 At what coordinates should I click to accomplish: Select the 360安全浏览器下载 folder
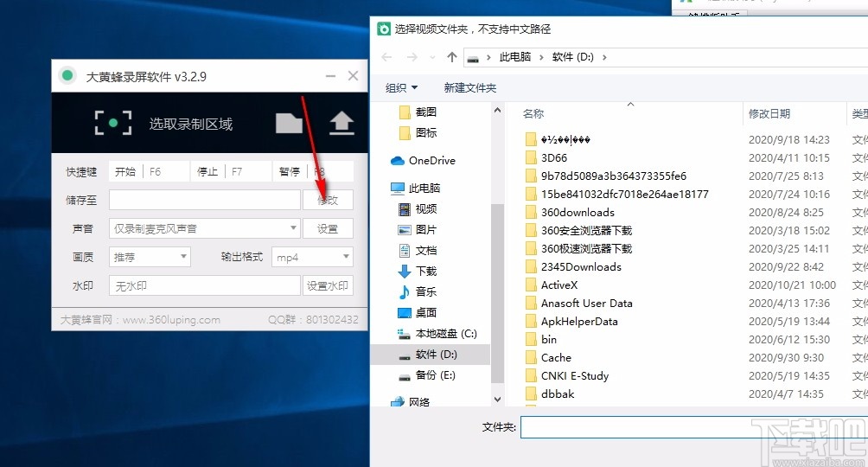[x=586, y=230]
